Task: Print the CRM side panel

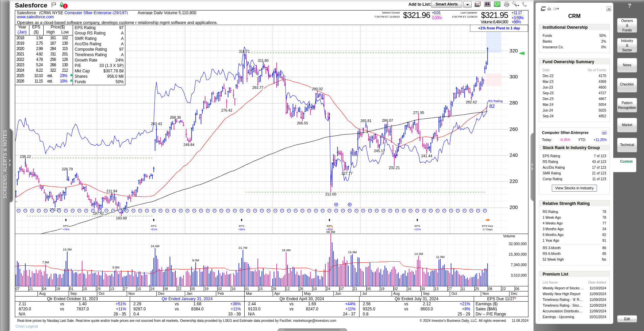Action: (549, 9)
